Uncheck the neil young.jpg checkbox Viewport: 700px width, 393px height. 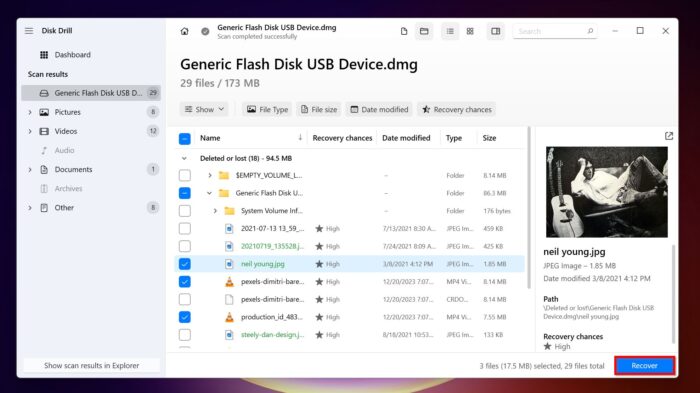184,264
